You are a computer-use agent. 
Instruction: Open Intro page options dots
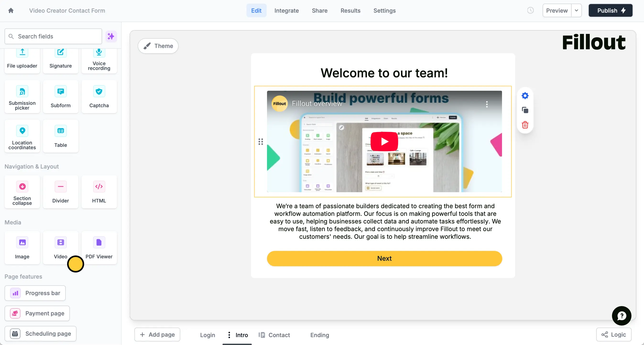click(x=229, y=335)
